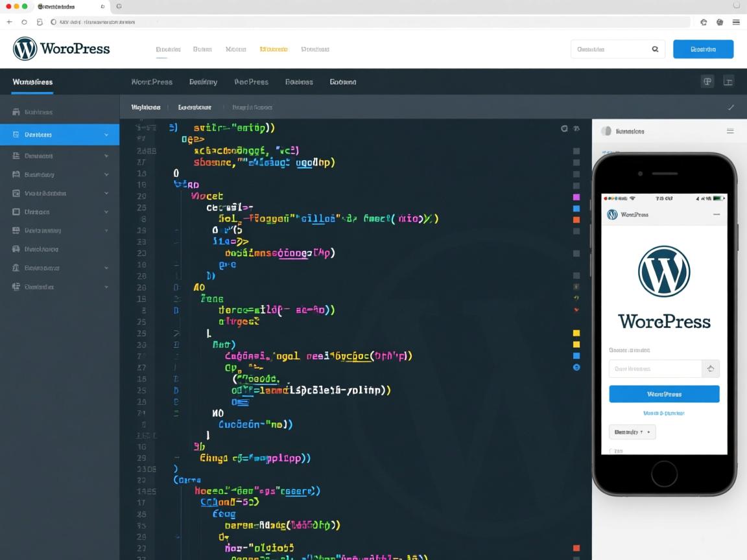Collapse the WordPress panel using the dash toggle on the phone
Image resolution: width=747 pixels, height=560 pixels.
716,214
